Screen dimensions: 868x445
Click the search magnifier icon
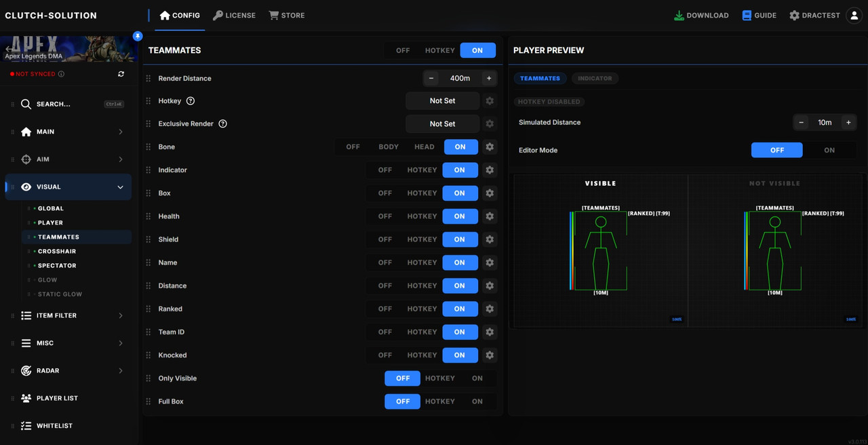pos(26,104)
